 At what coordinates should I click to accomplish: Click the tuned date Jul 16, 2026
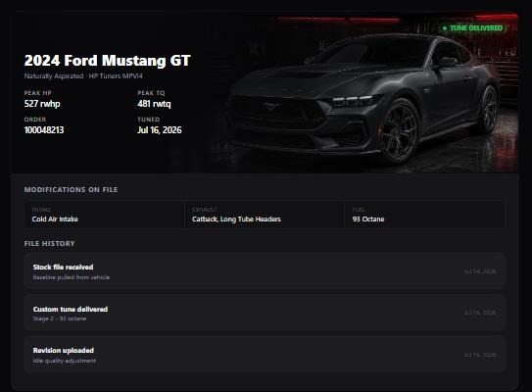pos(160,130)
